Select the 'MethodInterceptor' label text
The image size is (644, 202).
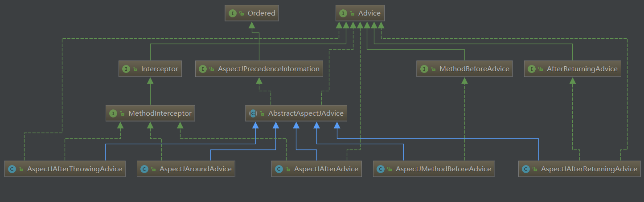(160, 113)
